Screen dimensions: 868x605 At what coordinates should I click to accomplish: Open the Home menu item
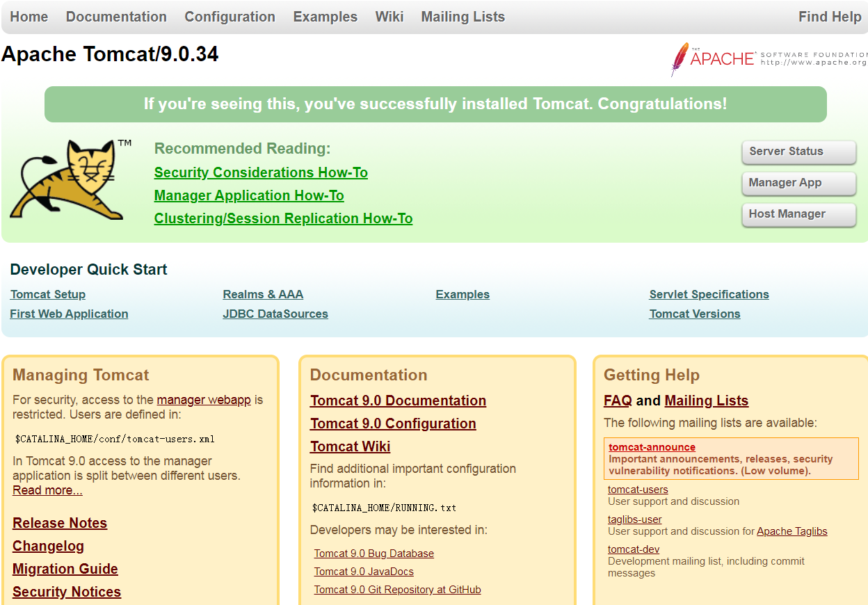click(29, 17)
